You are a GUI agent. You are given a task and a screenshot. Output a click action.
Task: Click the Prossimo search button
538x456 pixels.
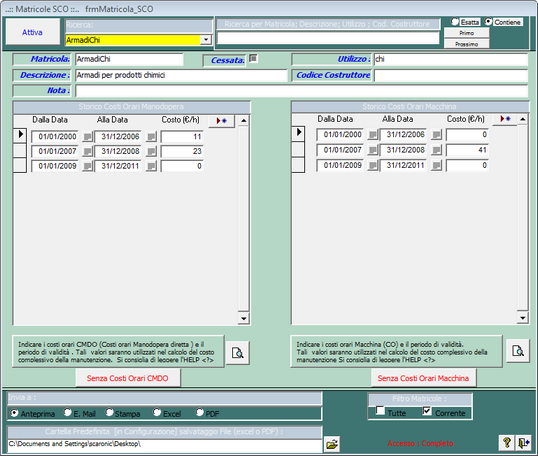[x=466, y=44]
